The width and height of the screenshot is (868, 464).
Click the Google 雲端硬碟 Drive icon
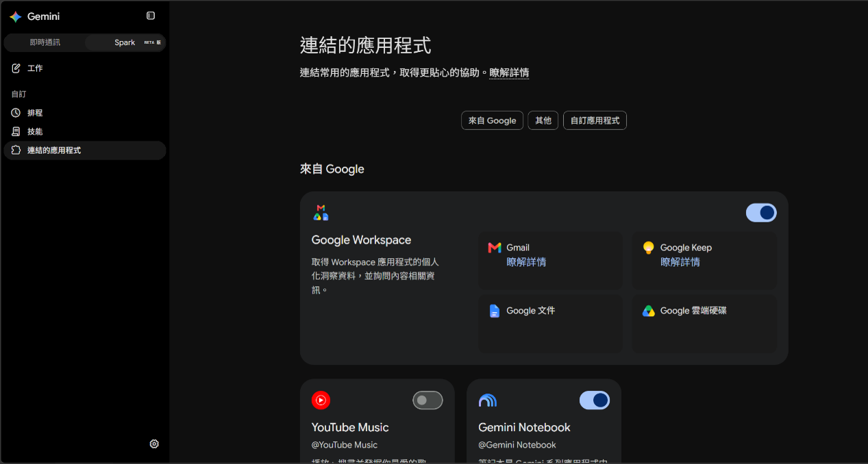point(648,311)
